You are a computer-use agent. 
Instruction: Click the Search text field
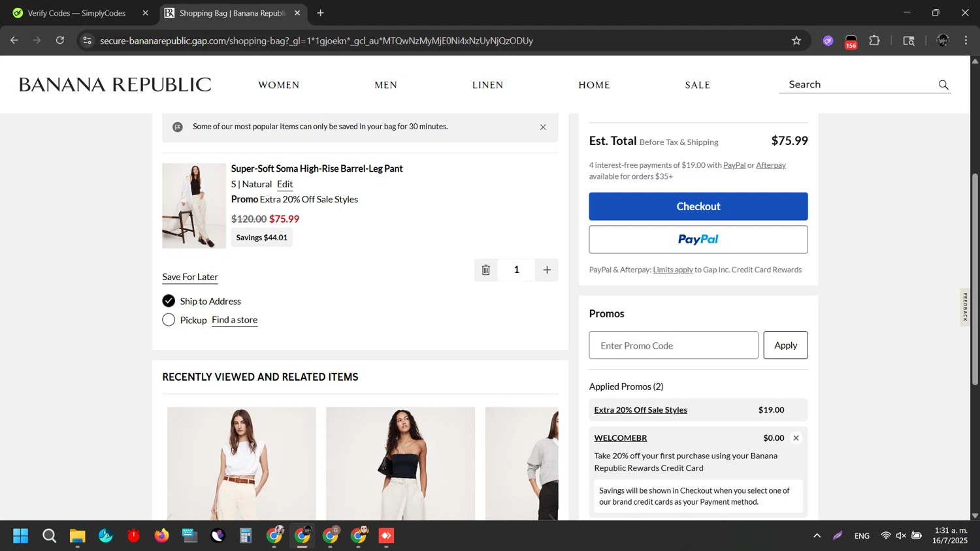tap(859, 84)
